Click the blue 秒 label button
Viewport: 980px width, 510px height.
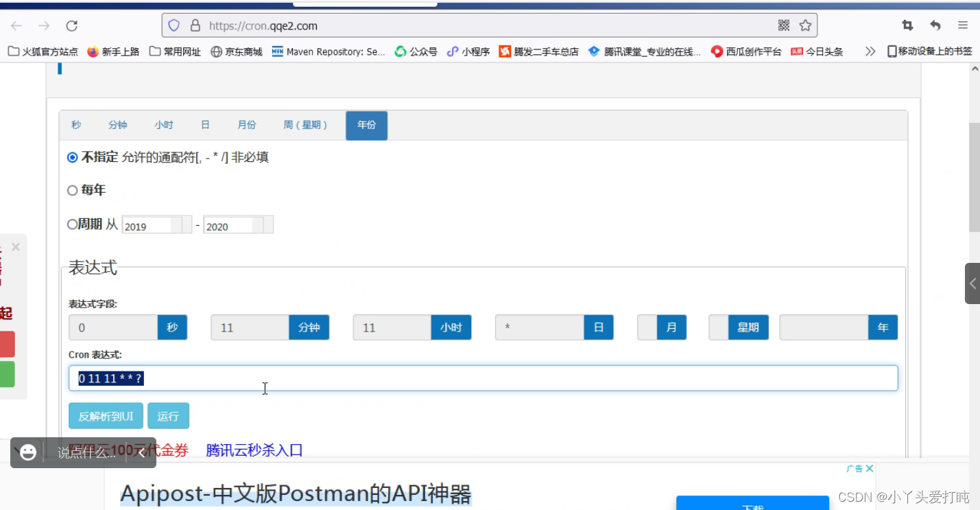172,327
